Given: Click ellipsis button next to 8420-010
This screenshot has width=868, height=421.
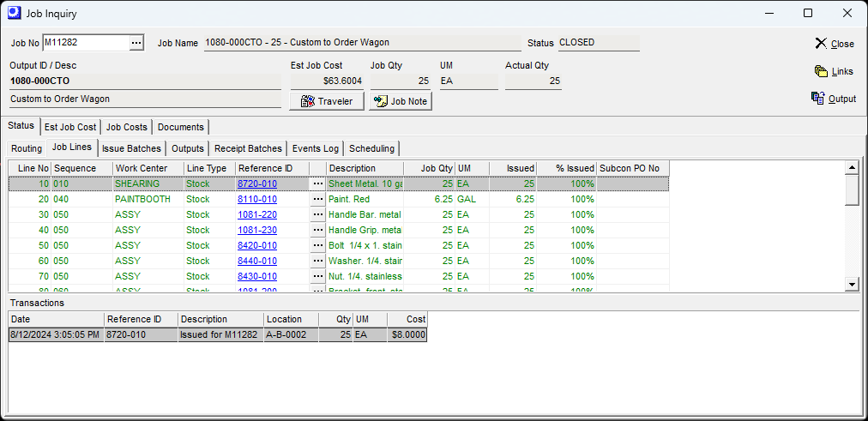Looking at the screenshot, I should 317,245.
